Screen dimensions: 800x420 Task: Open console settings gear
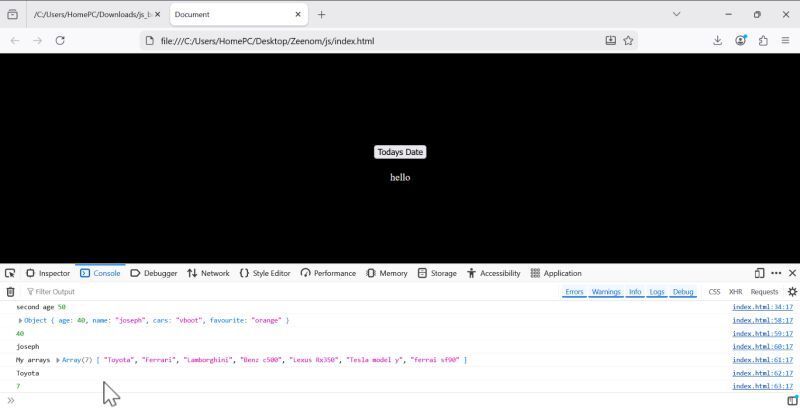pos(792,292)
